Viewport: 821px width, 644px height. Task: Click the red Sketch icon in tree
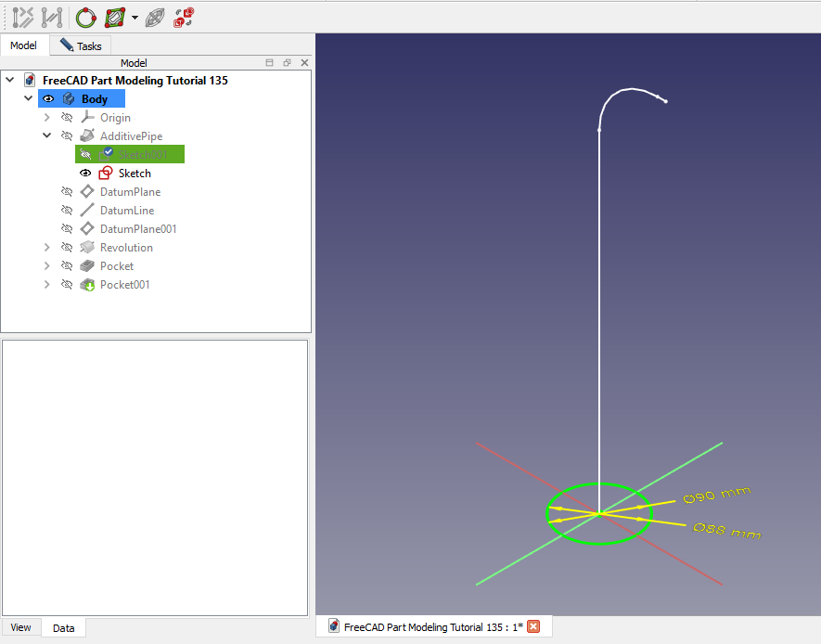106,174
